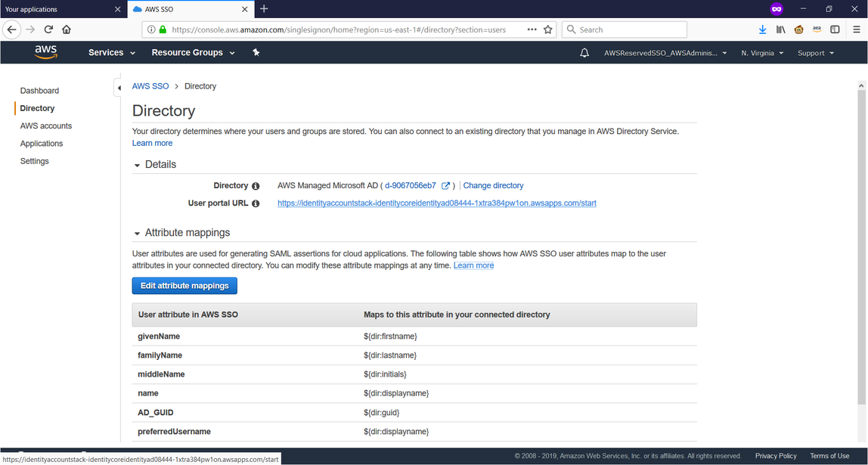This screenshot has height=465, width=868.
Task: Click Change directory link
Action: pos(493,186)
